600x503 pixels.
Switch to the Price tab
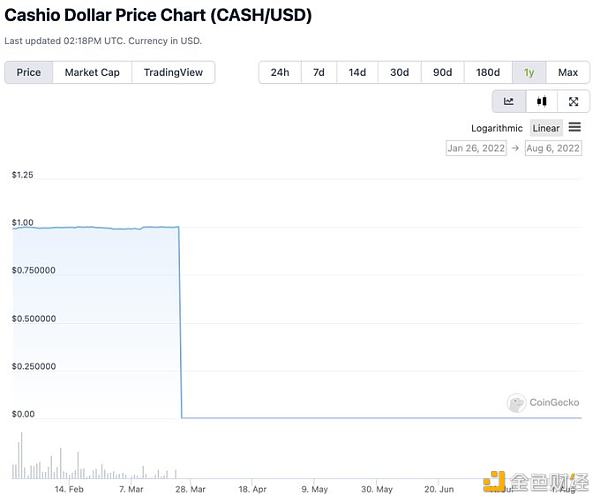coord(29,72)
